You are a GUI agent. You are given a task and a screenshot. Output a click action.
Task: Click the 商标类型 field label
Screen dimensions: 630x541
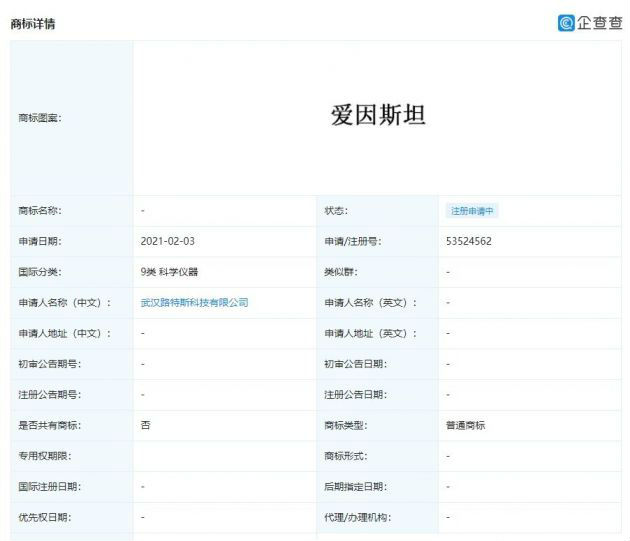pos(346,425)
